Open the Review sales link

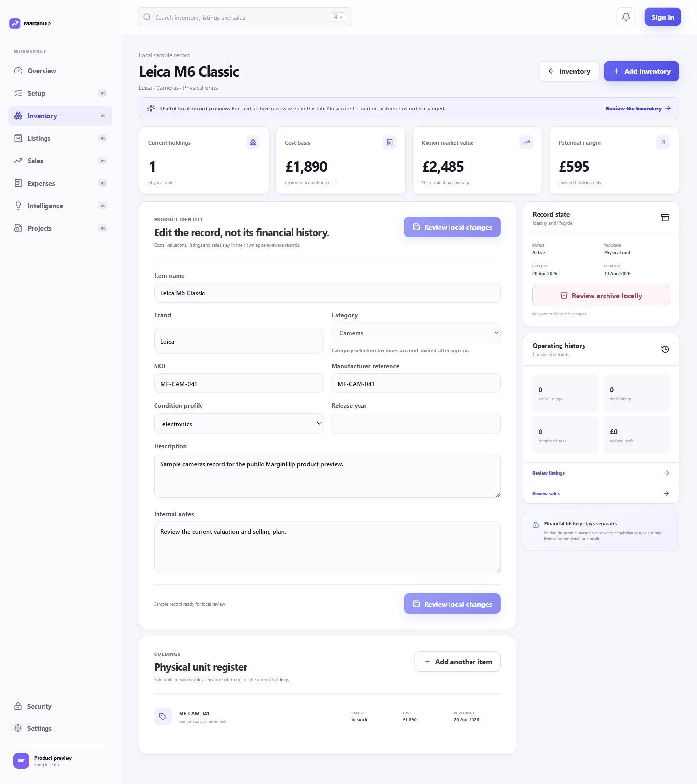point(601,494)
